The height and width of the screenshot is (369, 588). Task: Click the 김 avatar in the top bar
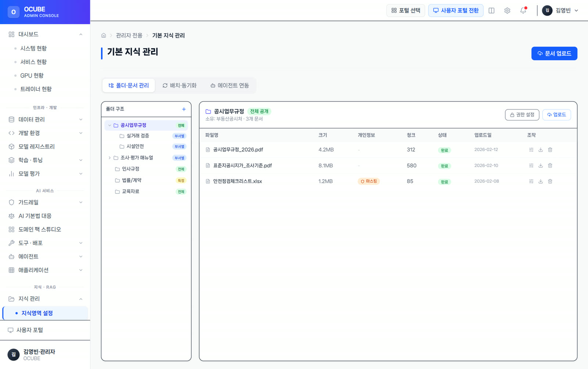click(547, 11)
